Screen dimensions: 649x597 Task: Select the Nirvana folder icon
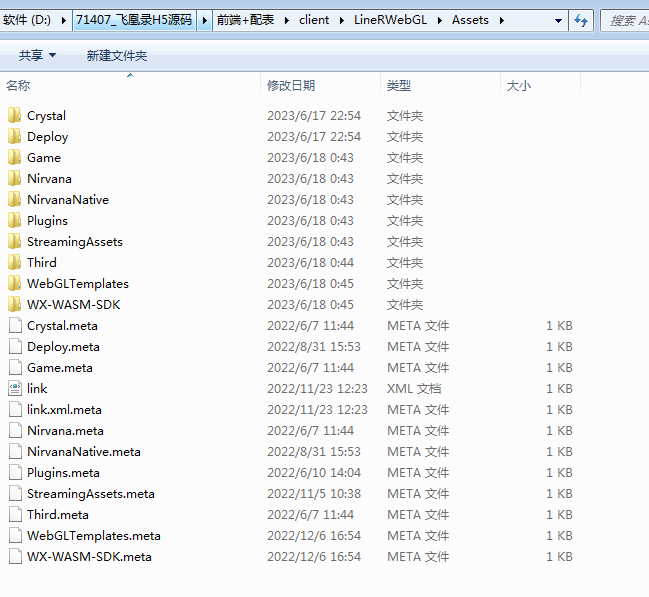[x=14, y=179]
